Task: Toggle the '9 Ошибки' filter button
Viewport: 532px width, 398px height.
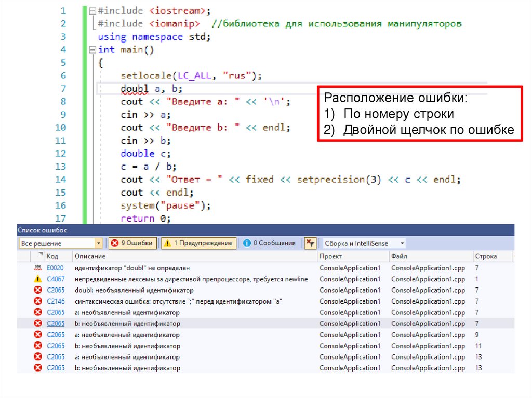Action: tap(132, 243)
